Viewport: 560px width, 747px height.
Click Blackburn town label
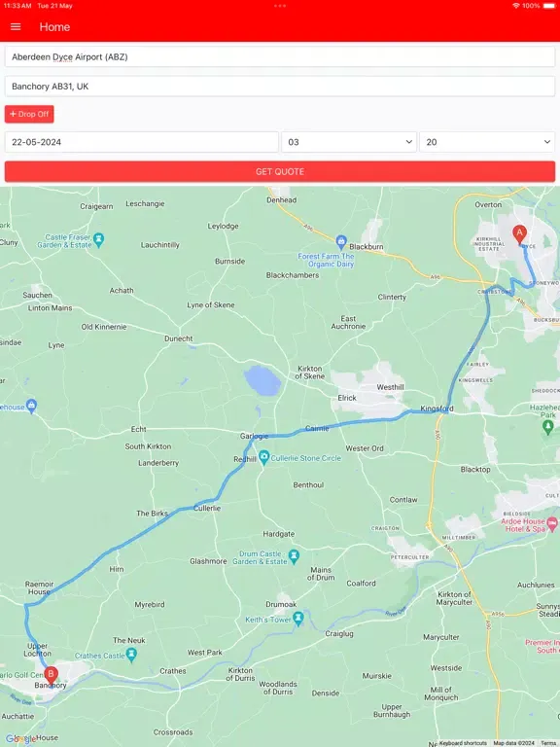(x=367, y=247)
